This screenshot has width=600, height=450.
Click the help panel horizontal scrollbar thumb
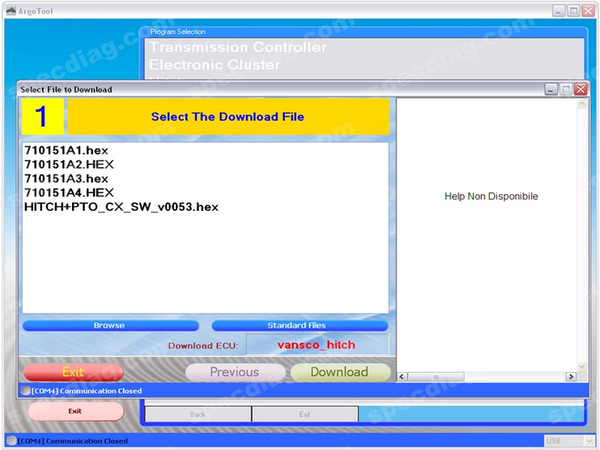[x=436, y=377]
